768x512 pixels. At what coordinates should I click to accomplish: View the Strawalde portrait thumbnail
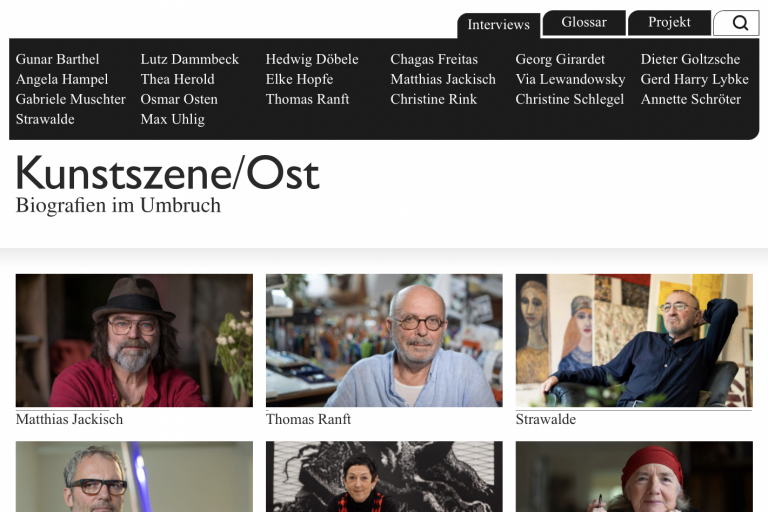634,340
